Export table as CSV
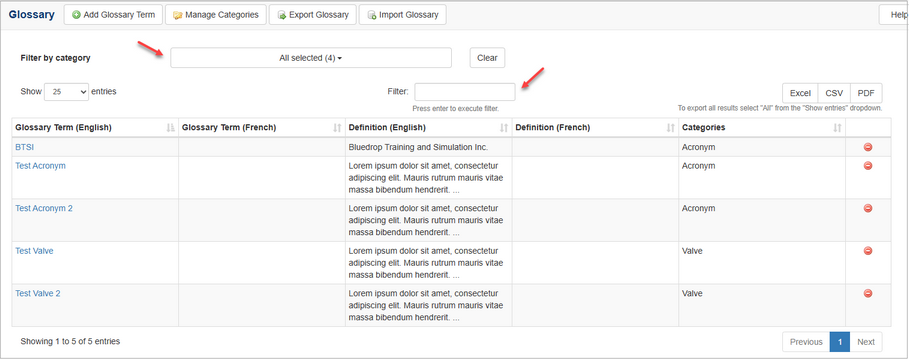 click(834, 93)
